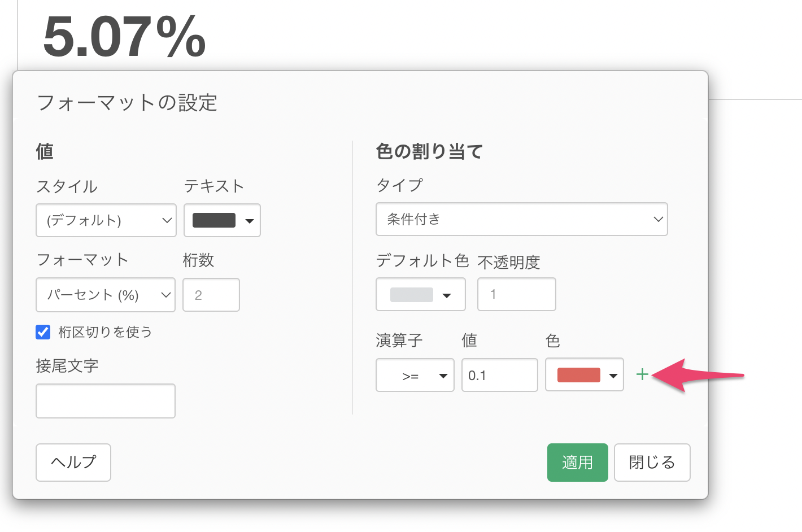
Task: Click the 桁数 digits input field
Action: pyautogui.click(x=211, y=295)
